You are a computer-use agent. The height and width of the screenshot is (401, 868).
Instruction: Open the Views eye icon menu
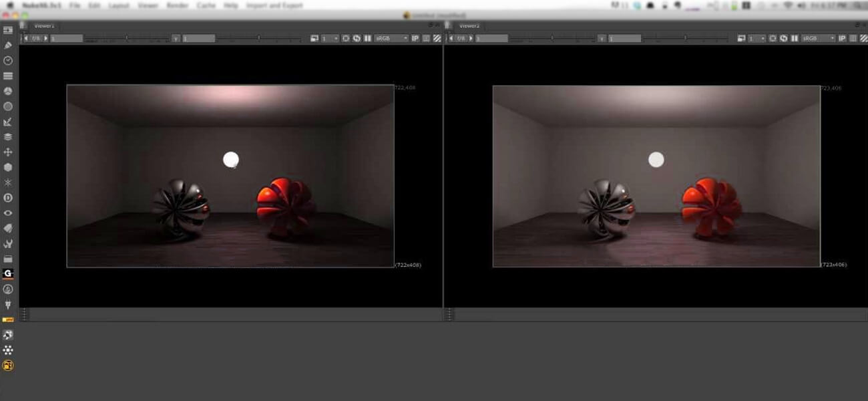coord(8,213)
